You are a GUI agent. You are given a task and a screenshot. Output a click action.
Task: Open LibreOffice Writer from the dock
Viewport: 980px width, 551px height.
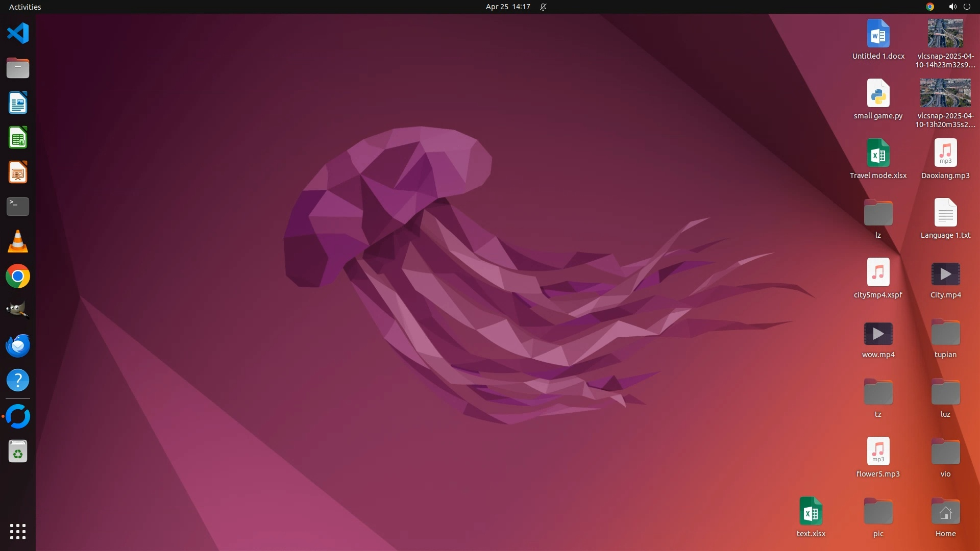point(18,103)
